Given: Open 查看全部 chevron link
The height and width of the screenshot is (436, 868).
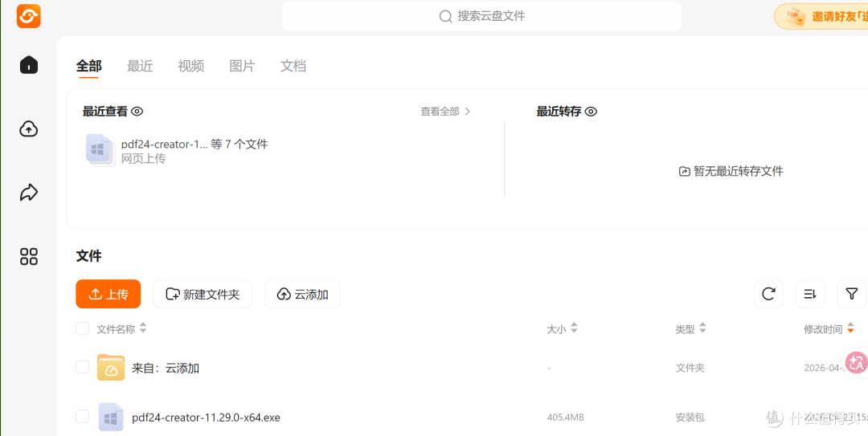Looking at the screenshot, I should pos(445,112).
